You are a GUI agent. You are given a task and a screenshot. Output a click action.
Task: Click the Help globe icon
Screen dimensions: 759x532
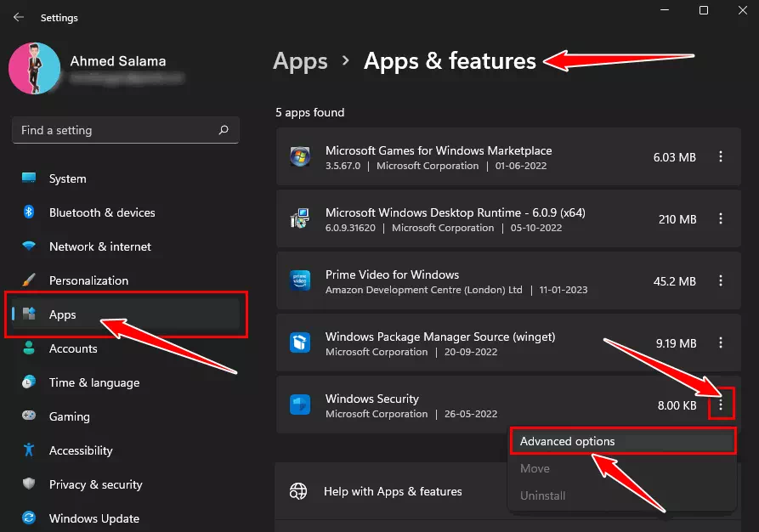[x=298, y=491]
